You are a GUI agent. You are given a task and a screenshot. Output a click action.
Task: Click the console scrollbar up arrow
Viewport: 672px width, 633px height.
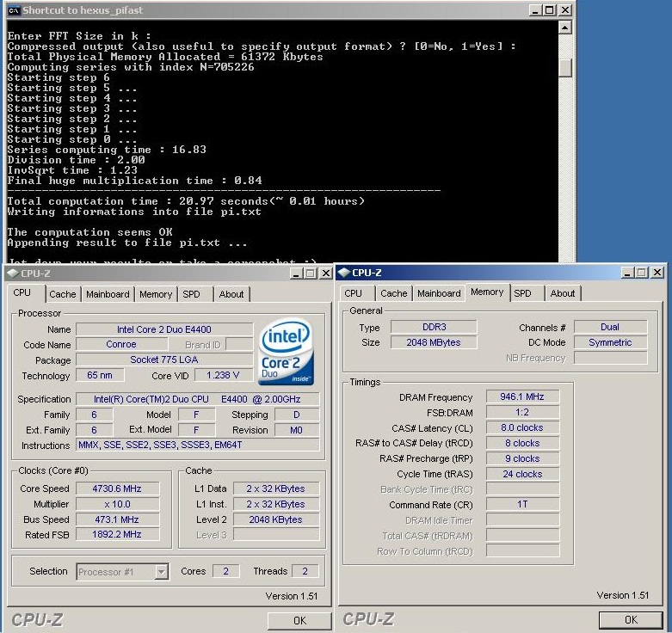point(565,28)
